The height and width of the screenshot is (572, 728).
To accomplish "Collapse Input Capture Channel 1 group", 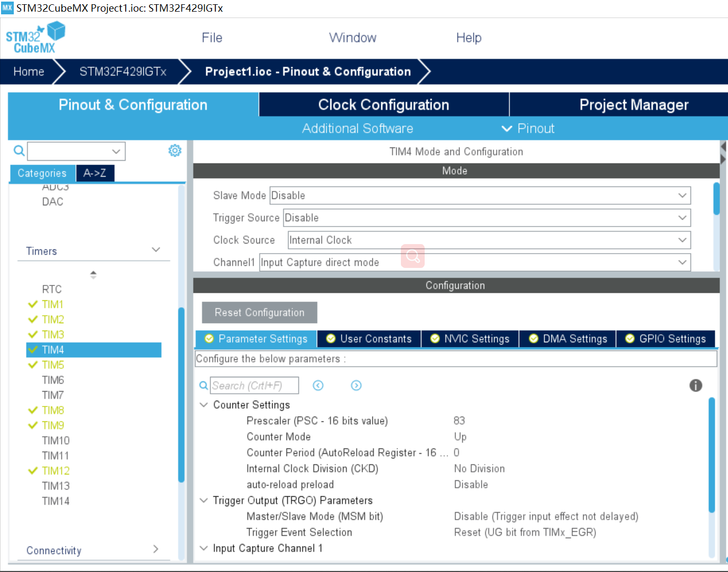I will click(x=204, y=548).
